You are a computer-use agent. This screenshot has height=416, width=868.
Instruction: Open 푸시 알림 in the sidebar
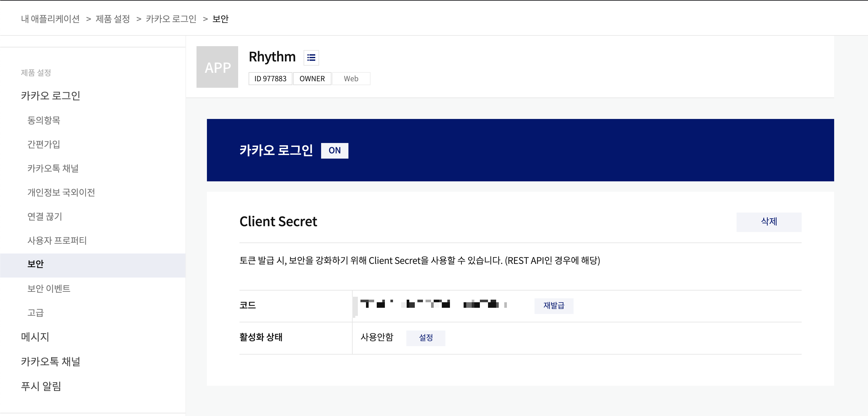pos(41,386)
